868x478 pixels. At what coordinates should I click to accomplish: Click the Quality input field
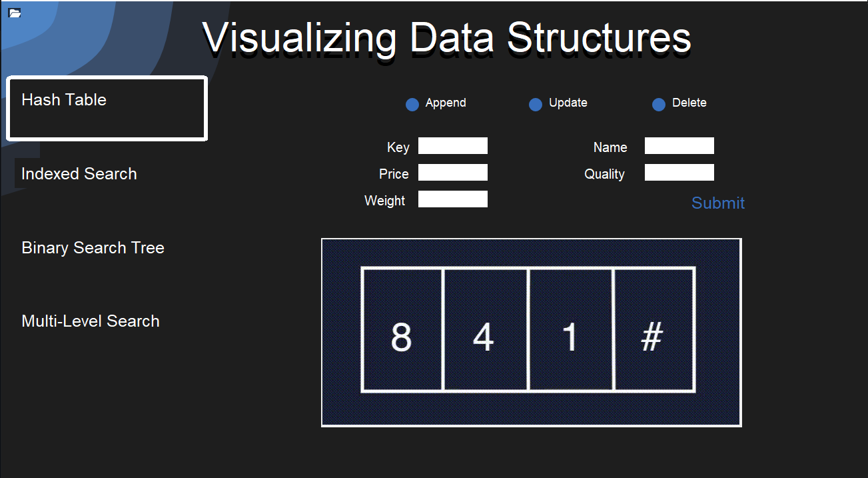[679, 172]
